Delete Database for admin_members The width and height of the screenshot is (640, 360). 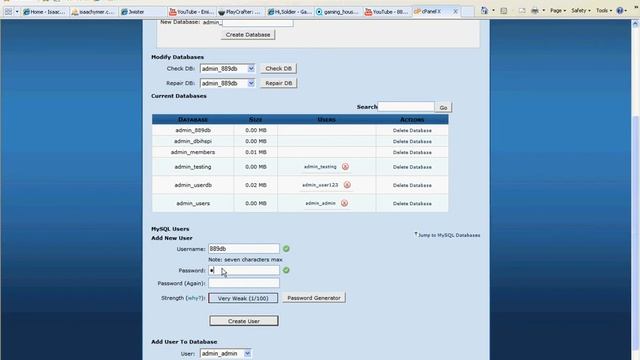pyautogui.click(x=412, y=152)
